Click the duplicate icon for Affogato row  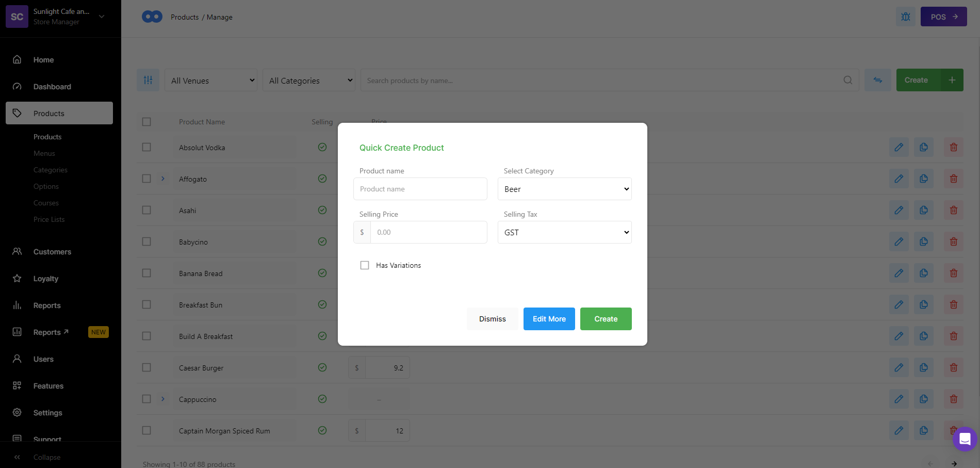tap(923, 179)
